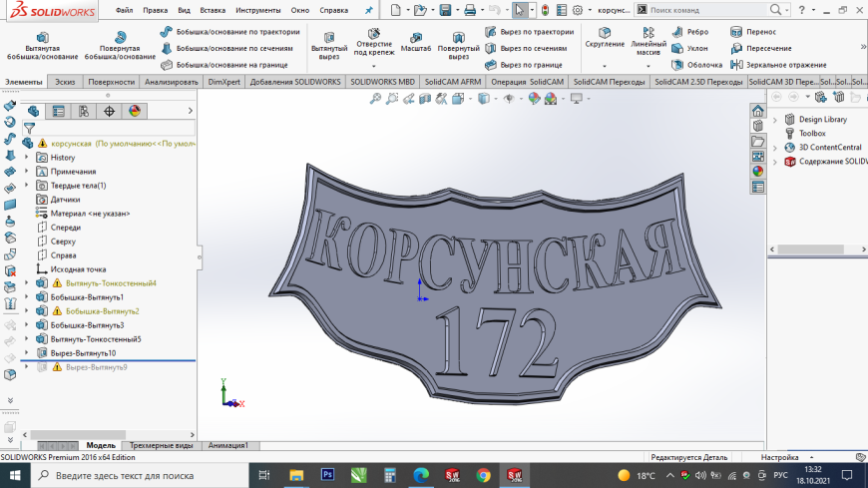The height and width of the screenshot is (488, 868).
Task: Switch to the SolidCAM AFRM tab
Action: tap(453, 82)
